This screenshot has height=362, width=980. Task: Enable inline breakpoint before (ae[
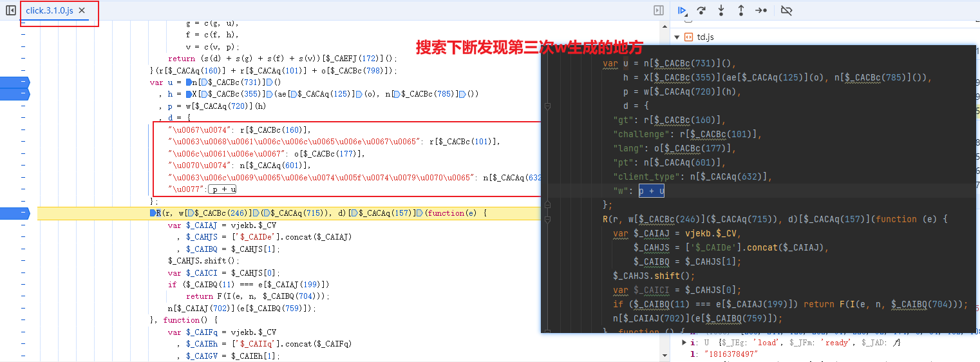pyautogui.click(x=270, y=94)
